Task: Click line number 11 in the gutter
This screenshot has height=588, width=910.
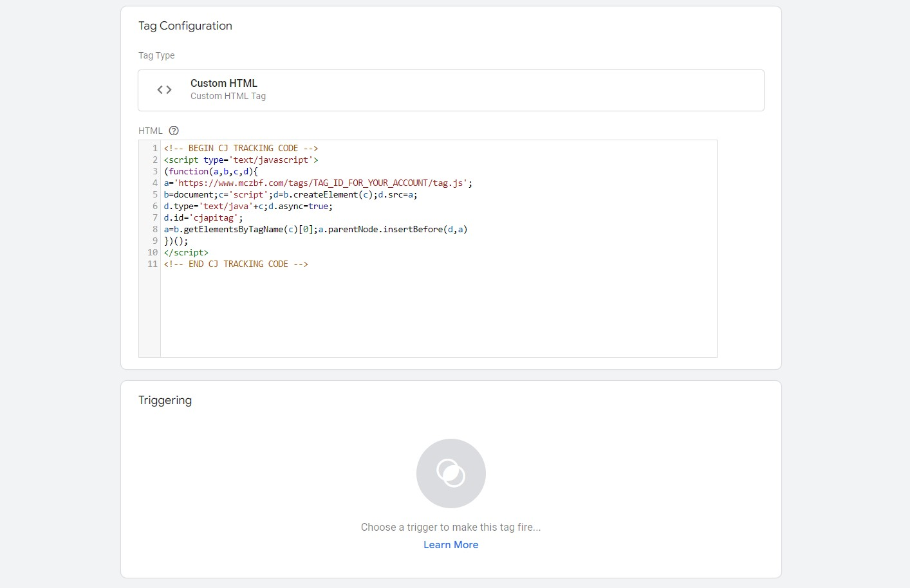Action: (x=153, y=264)
